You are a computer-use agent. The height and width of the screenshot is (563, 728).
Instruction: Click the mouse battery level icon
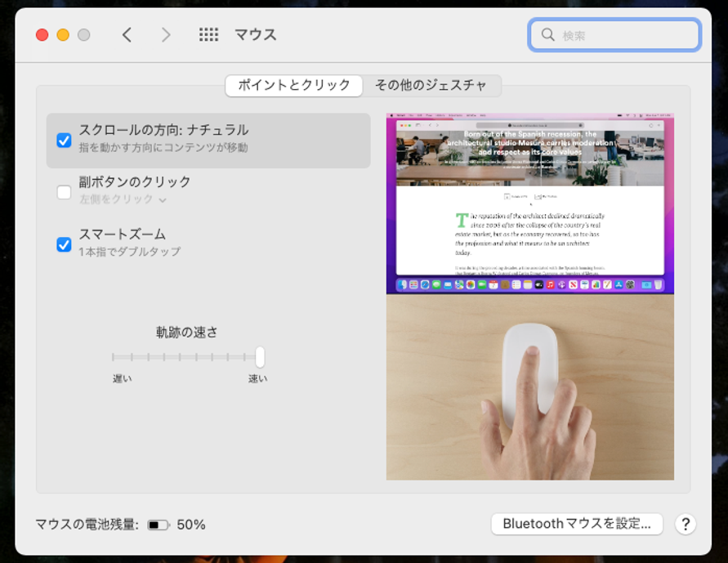point(158,525)
